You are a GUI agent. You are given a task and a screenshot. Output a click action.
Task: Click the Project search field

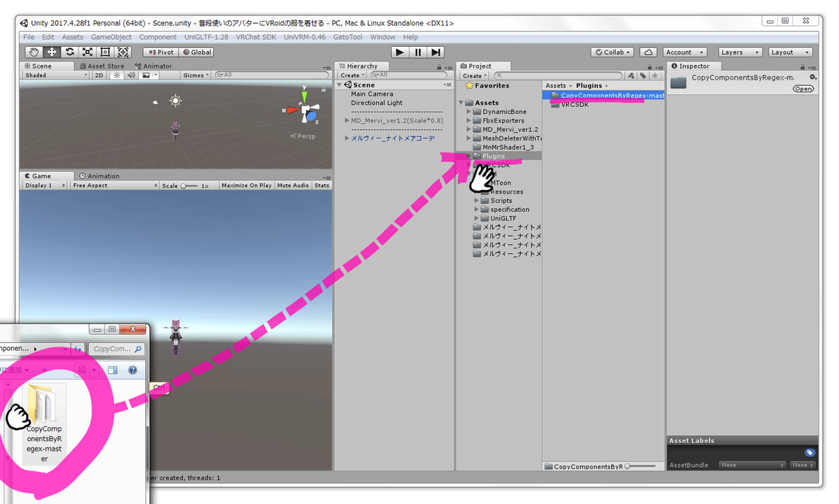click(x=559, y=75)
